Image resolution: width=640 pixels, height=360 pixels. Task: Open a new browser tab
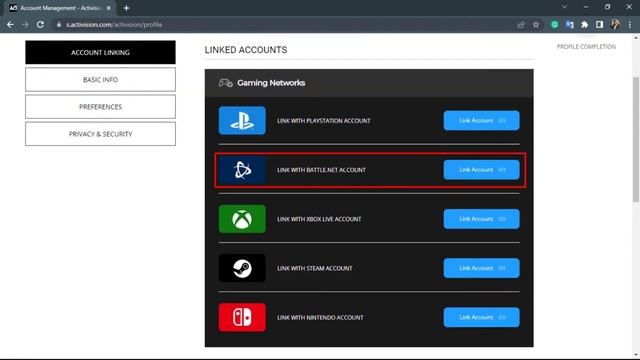click(x=126, y=8)
